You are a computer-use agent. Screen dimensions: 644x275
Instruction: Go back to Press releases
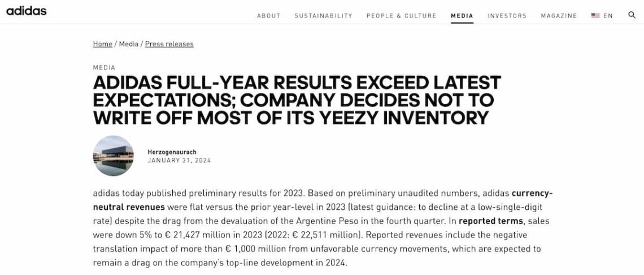169,44
